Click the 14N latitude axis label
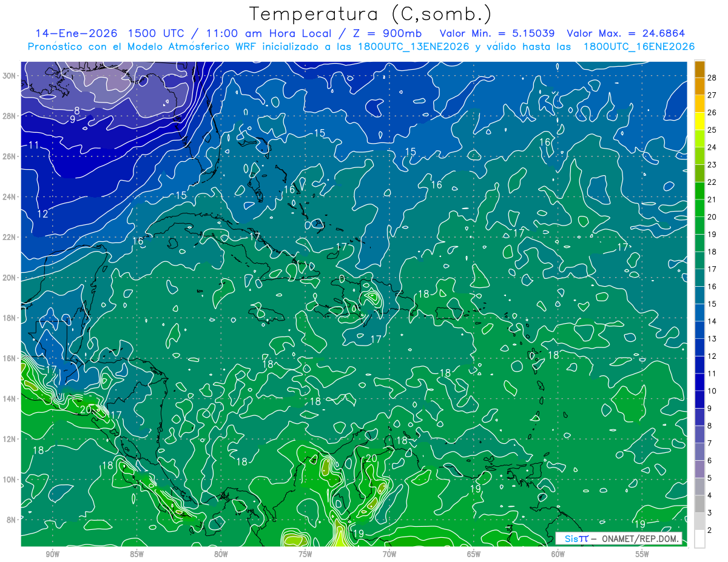Viewport: 728px width, 562px height. click(9, 398)
